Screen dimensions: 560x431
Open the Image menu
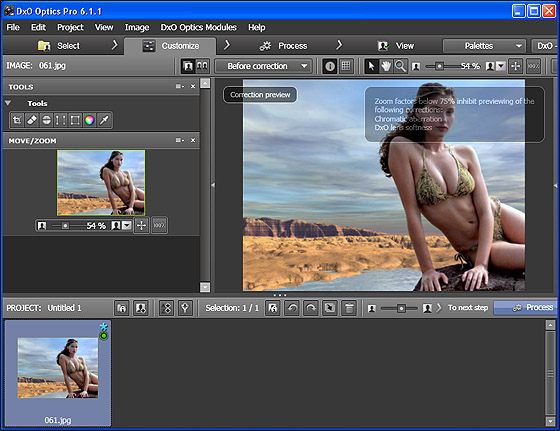[x=137, y=27]
